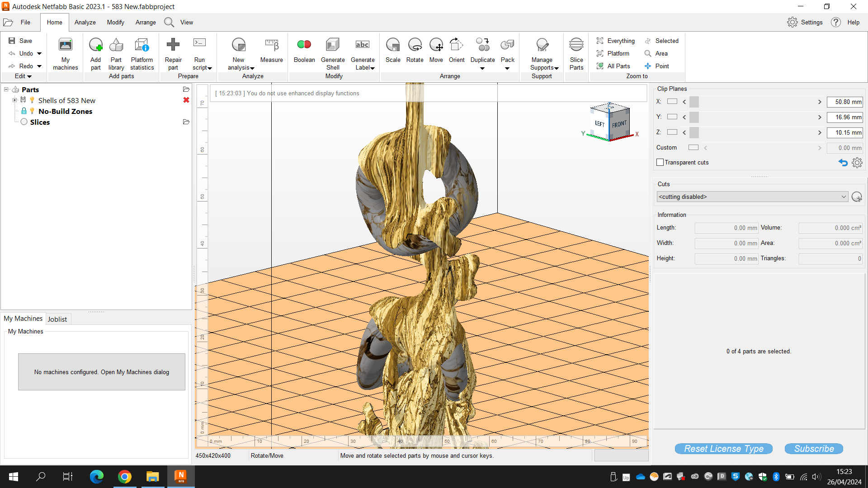Open the My machines tool
Image resolution: width=868 pixels, height=488 pixels.
pos(66,54)
